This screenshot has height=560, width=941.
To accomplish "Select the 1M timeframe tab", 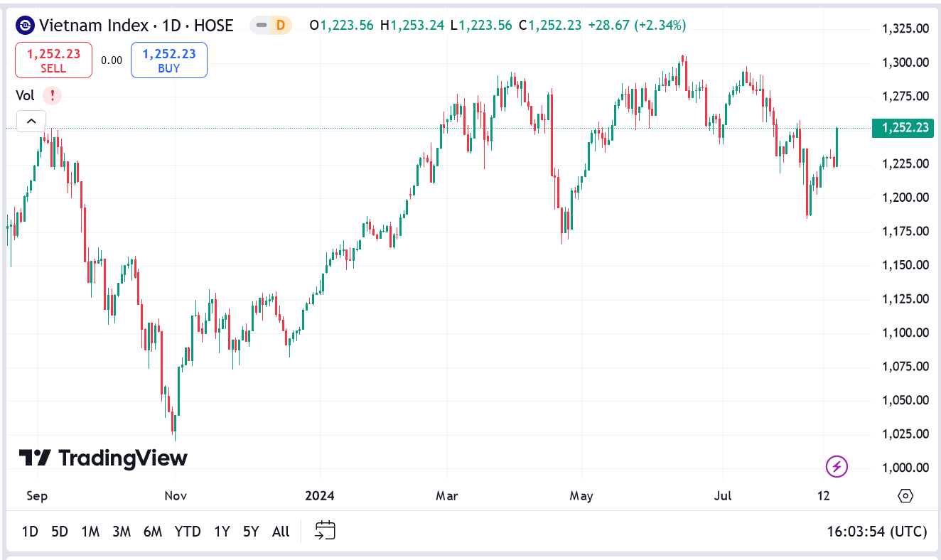I will click(90, 531).
